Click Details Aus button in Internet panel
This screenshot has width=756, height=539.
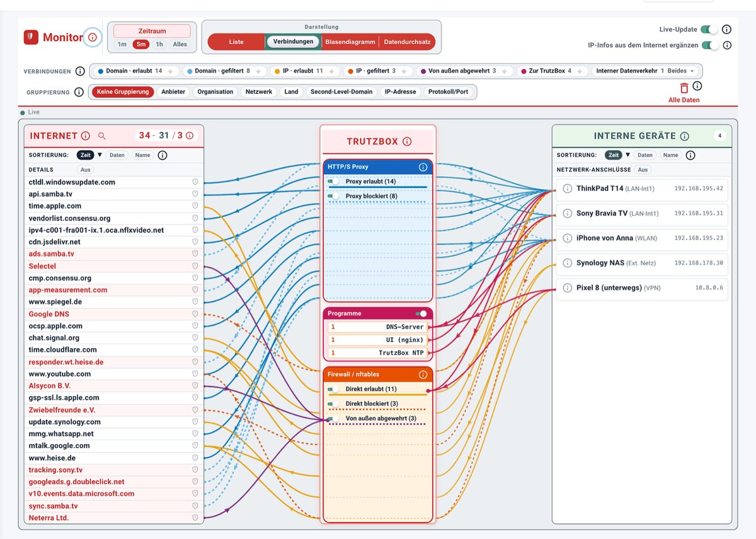coord(84,170)
